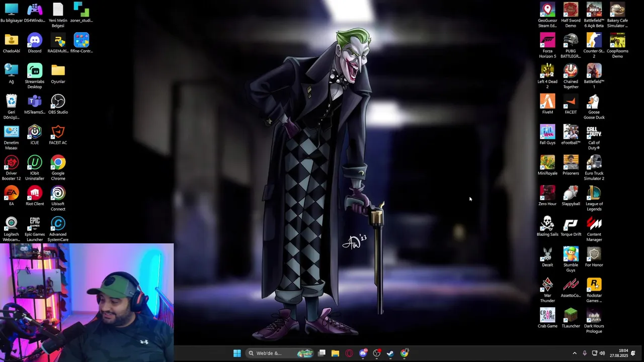Open Content Manager shortcut
The width and height of the screenshot is (644, 362).
(x=594, y=229)
